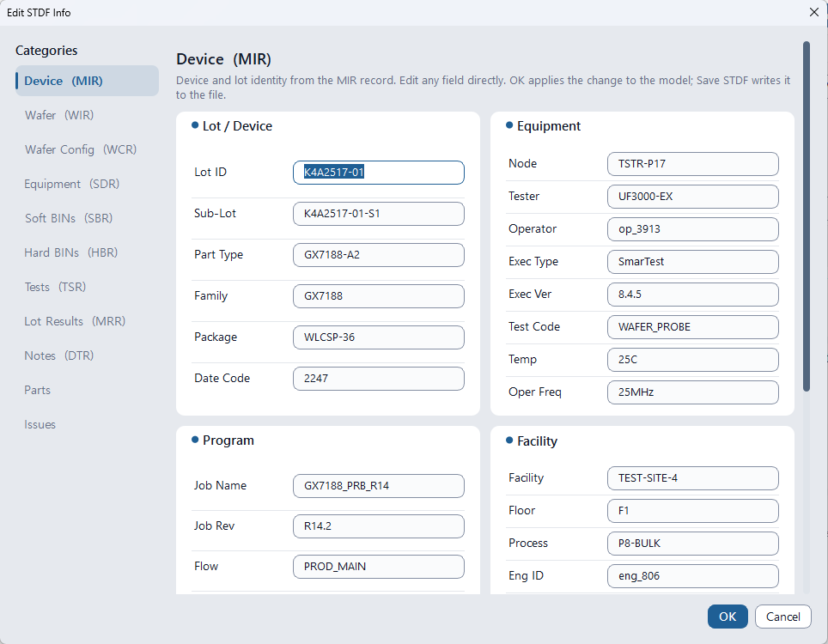Edit the Package field WLCSP-36
Image resolution: width=828 pixels, height=644 pixels.
coord(379,337)
